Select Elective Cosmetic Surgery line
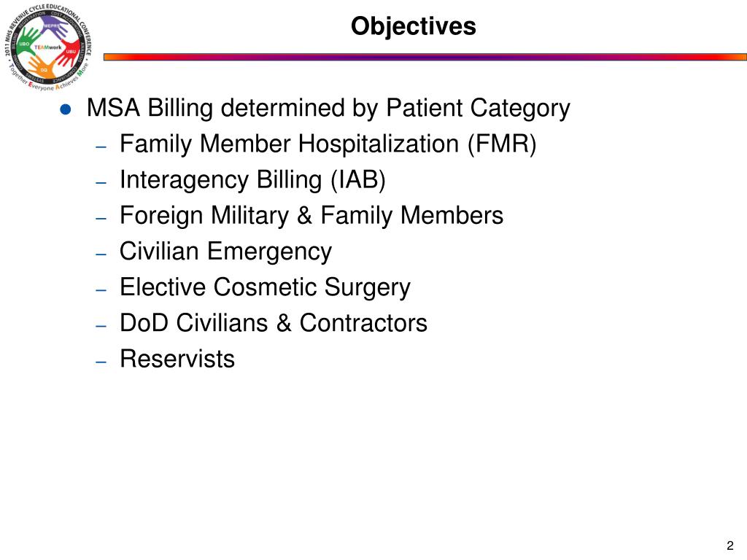 pyautogui.click(x=265, y=287)
